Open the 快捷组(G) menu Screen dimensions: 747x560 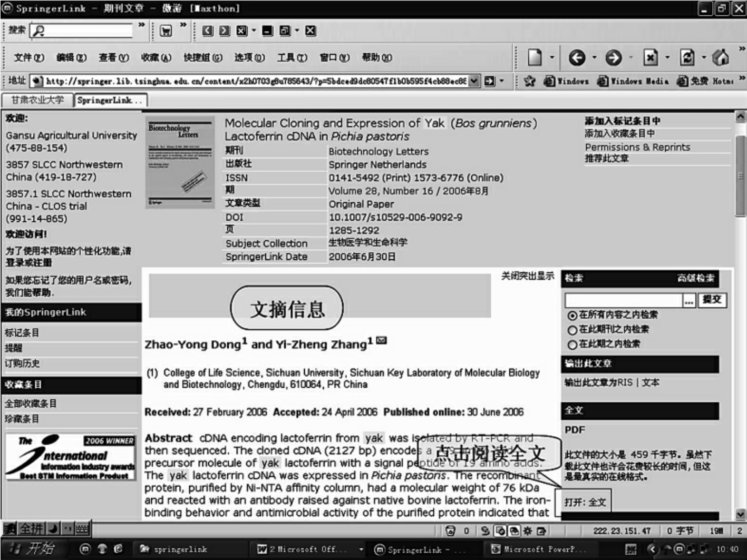click(x=203, y=57)
